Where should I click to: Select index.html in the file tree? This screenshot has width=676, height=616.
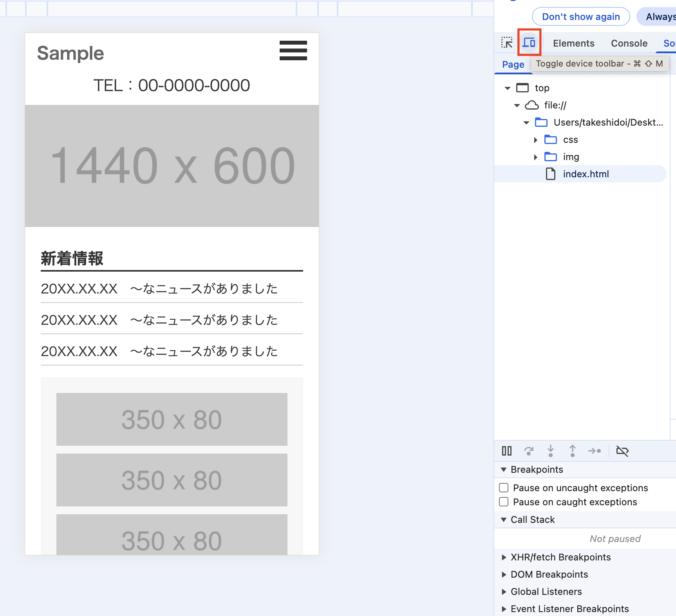pos(586,174)
